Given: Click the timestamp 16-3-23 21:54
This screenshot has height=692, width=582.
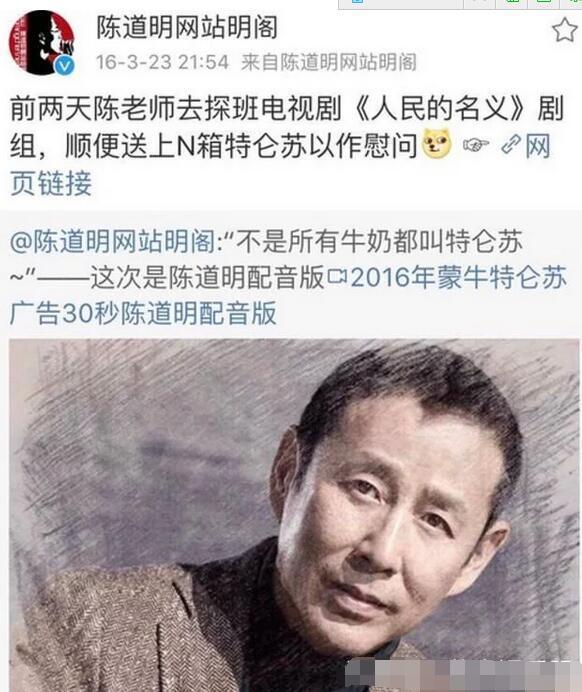Looking at the screenshot, I should (x=162, y=62).
